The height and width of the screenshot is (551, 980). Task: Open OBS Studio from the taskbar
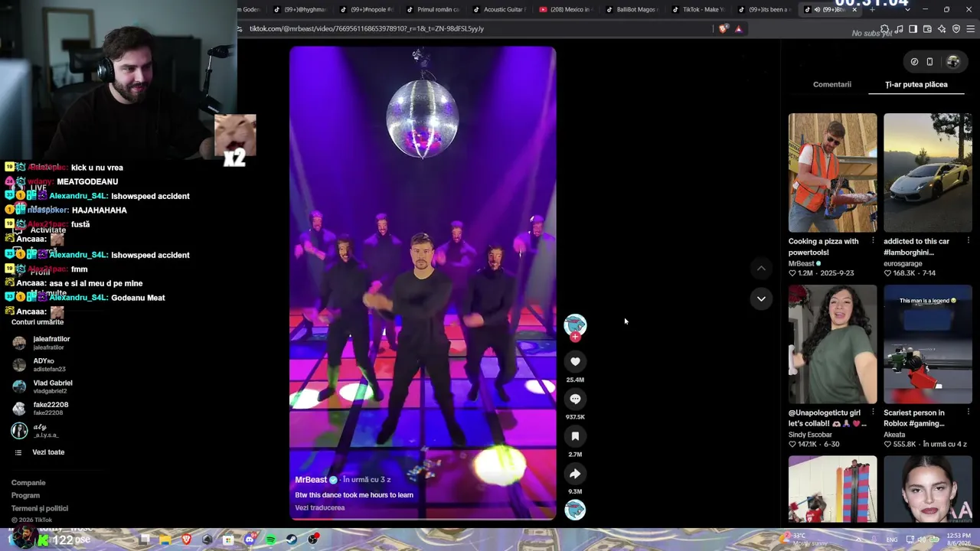313,540
